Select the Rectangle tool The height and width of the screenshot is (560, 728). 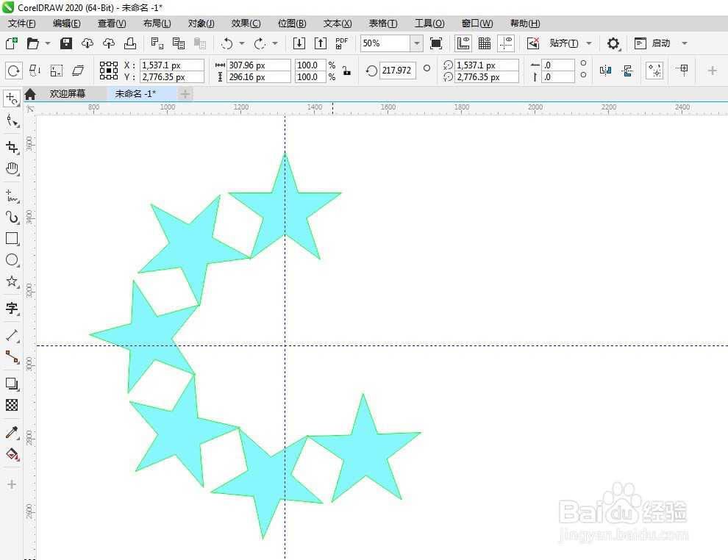(12, 238)
